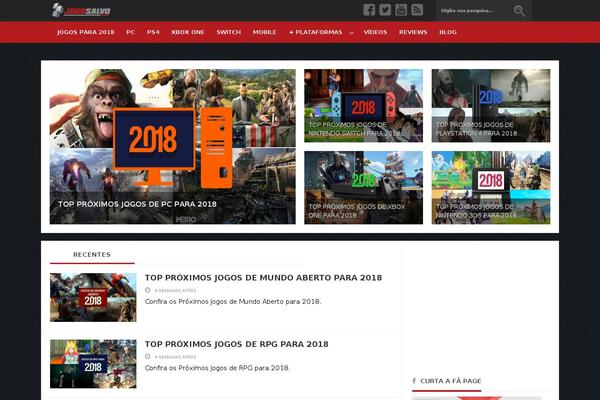Viewport: 600px width, 400px height.
Task: Open Top Próximos Jogos de RPG headline
Action: (x=236, y=344)
